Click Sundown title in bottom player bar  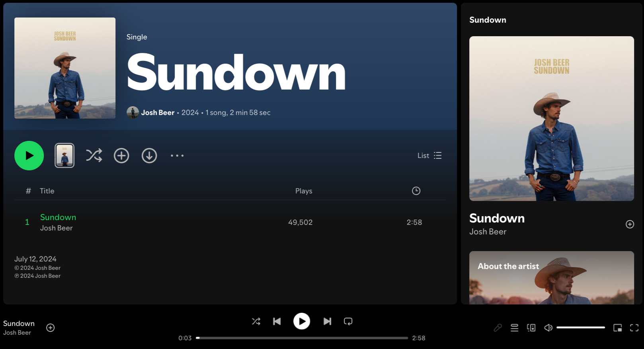coord(19,324)
